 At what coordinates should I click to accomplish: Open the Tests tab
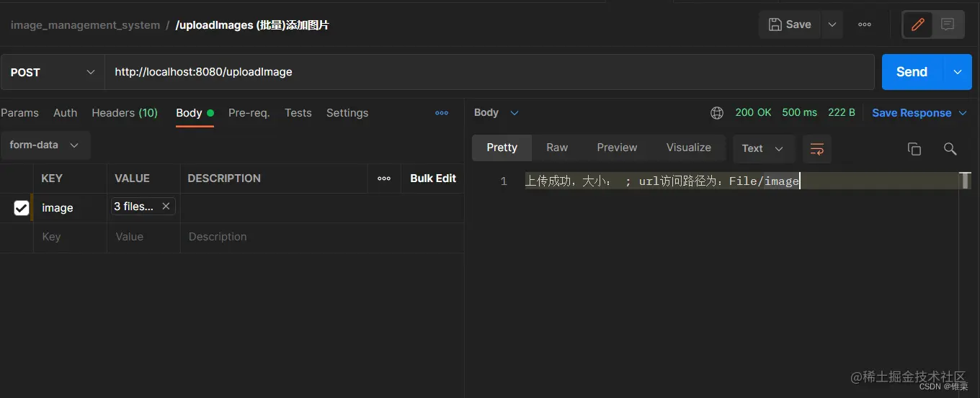click(x=298, y=113)
